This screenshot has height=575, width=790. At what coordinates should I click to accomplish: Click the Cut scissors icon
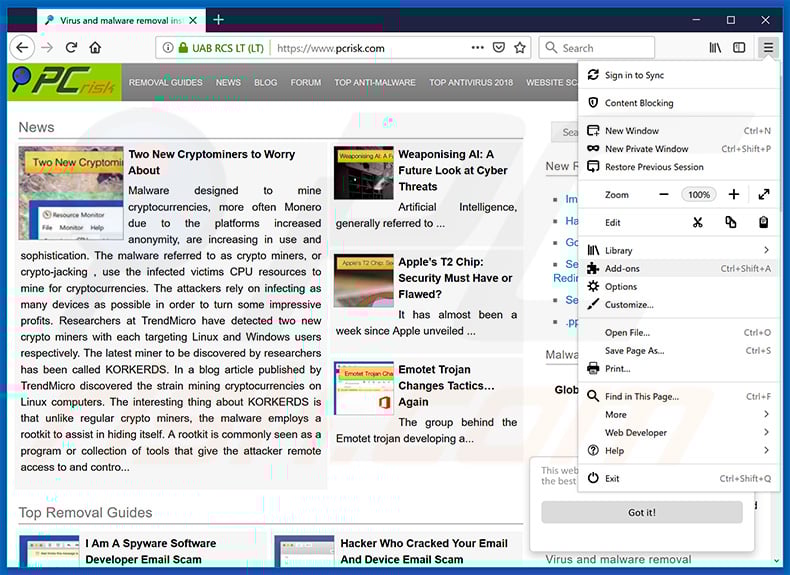(697, 222)
